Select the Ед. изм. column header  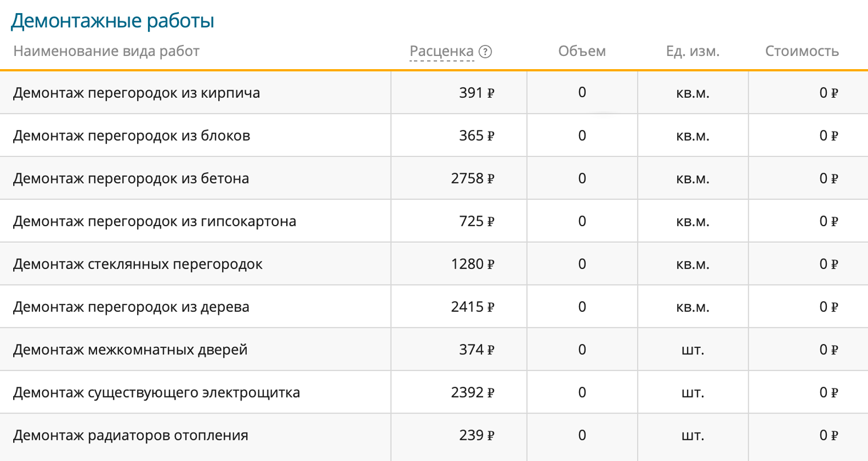(692, 51)
